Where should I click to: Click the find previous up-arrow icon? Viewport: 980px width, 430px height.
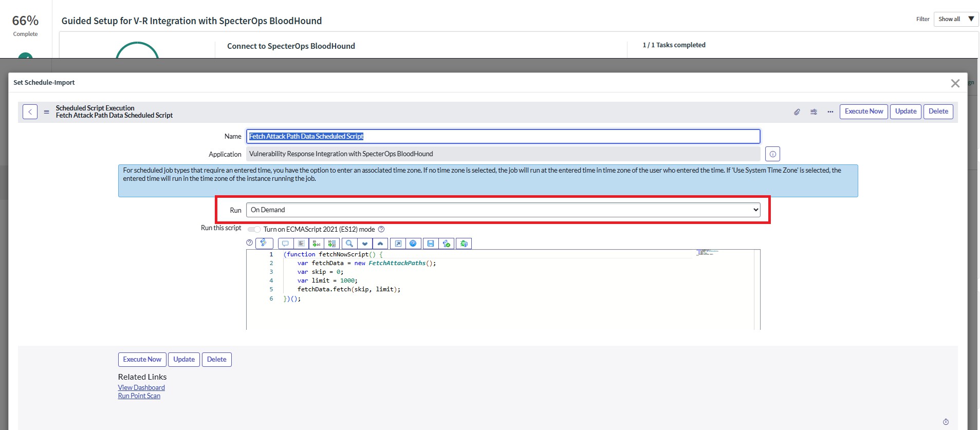[x=380, y=244]
